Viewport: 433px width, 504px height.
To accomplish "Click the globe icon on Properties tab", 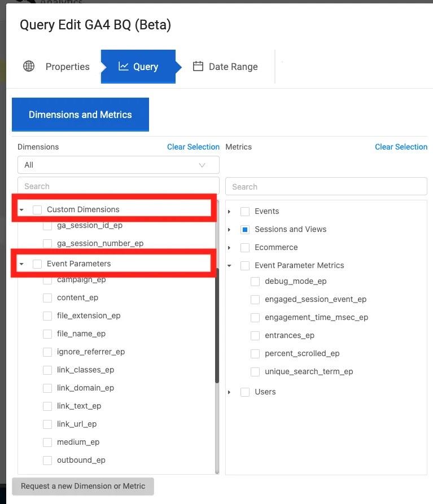I will coord(29,67).
